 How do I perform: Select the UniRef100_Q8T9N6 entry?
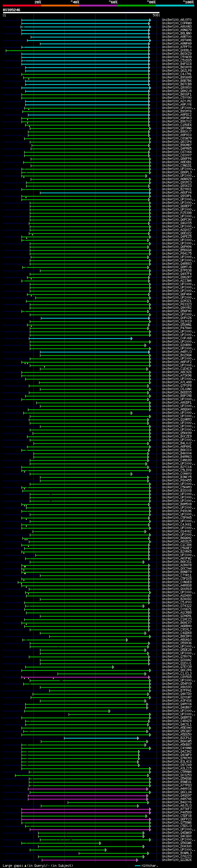coord(177,128)
